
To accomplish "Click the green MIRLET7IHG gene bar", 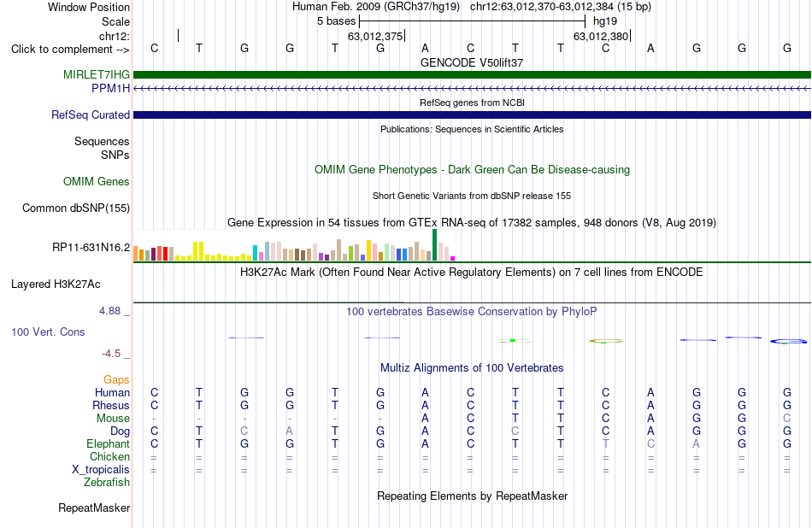I will point(472,74).
